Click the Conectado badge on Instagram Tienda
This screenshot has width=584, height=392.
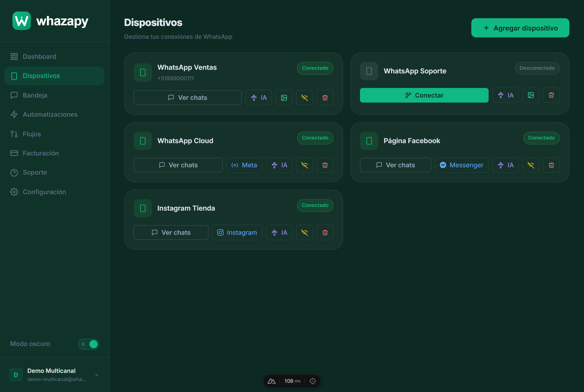point(315,206)
